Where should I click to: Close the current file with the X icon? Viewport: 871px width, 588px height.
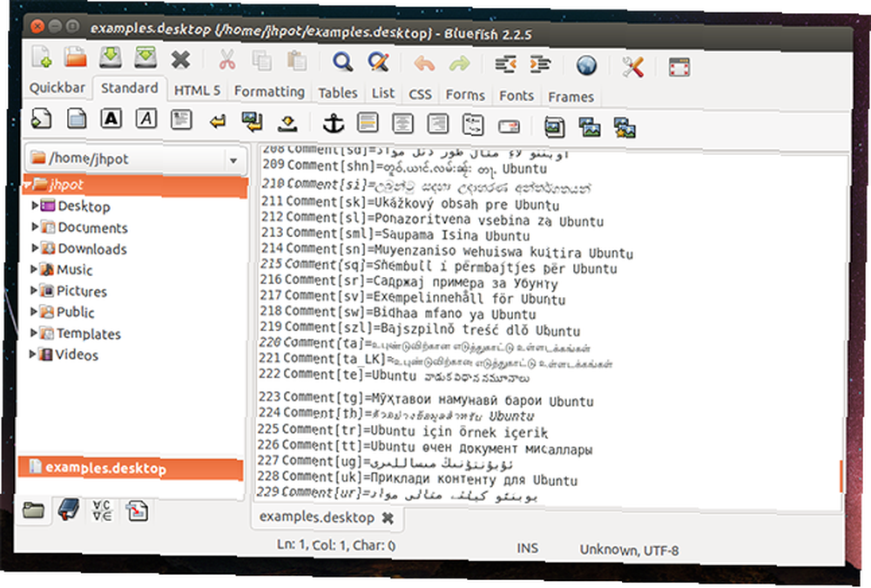180,59
